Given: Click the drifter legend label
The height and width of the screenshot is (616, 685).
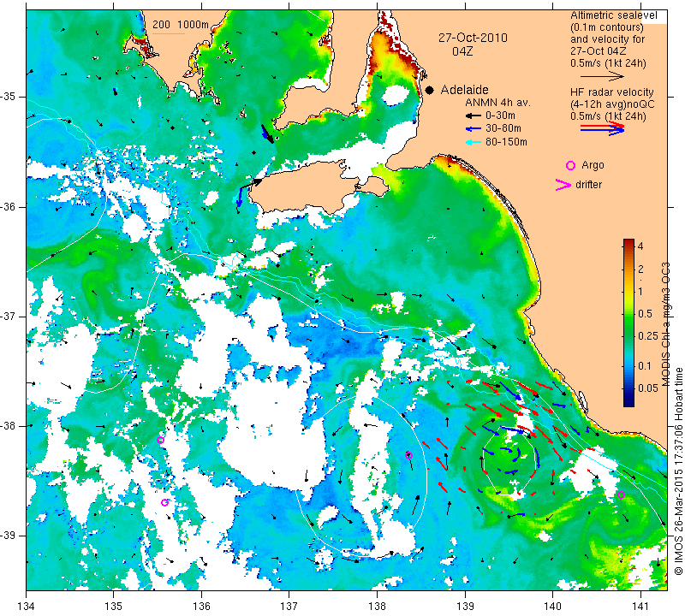Looking at the screenshot, I should click(588, 185).
